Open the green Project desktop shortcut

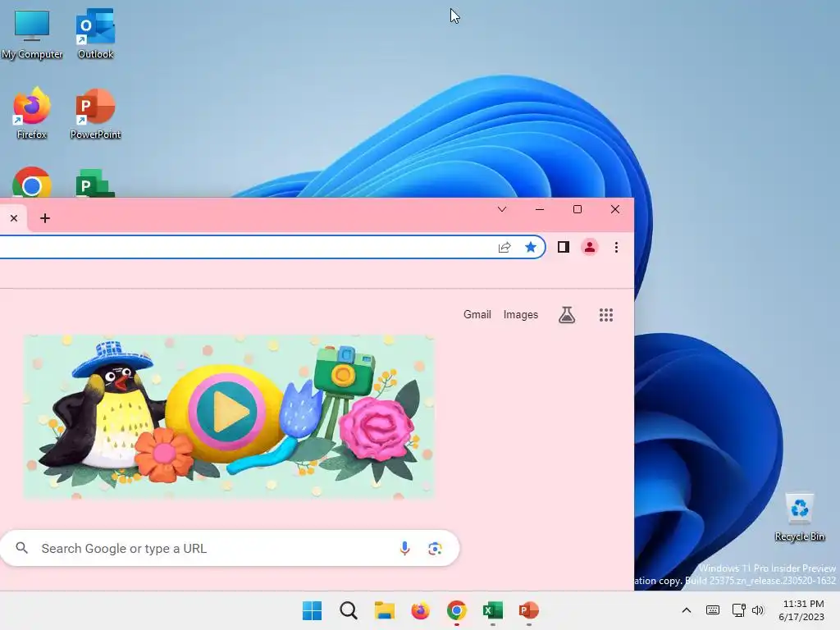(x=95, y=183)
